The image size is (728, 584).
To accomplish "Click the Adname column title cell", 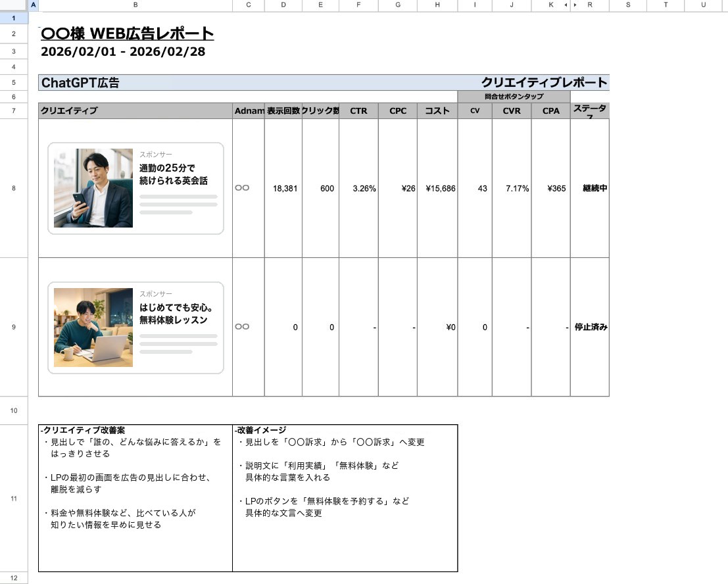I will pos(249,110).
